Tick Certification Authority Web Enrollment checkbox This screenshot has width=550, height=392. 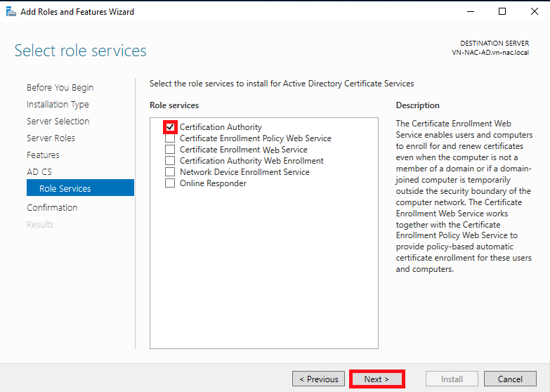(170, 161)
